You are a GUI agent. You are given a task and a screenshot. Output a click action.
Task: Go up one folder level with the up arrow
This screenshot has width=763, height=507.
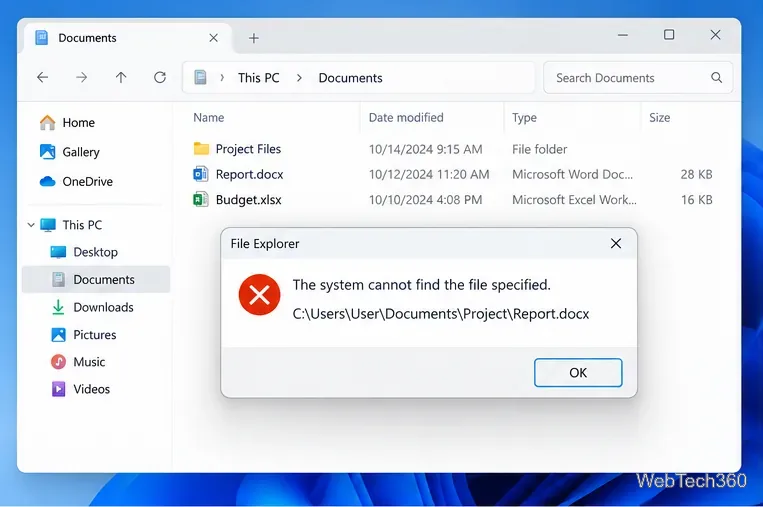tap(121, 77)
